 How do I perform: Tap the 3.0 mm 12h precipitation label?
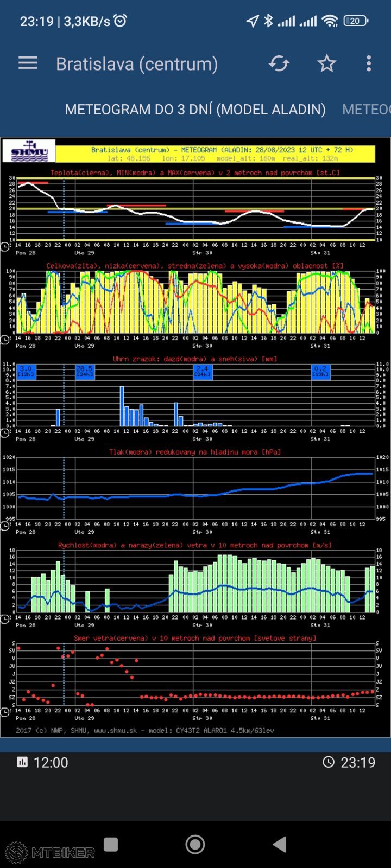[x=26, y=371]
